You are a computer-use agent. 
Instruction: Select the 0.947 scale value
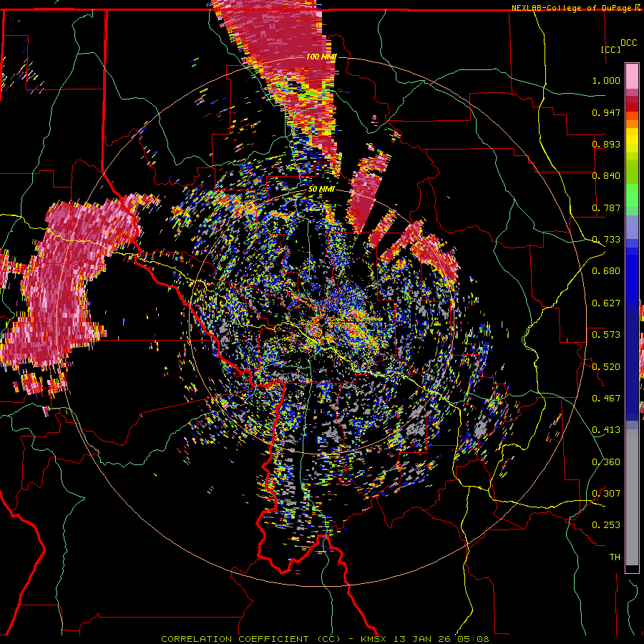tap(606, 112)
